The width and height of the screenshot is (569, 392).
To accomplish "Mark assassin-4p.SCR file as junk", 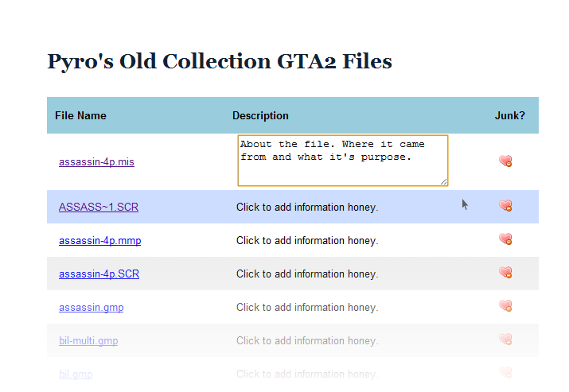I will [505, 273].
